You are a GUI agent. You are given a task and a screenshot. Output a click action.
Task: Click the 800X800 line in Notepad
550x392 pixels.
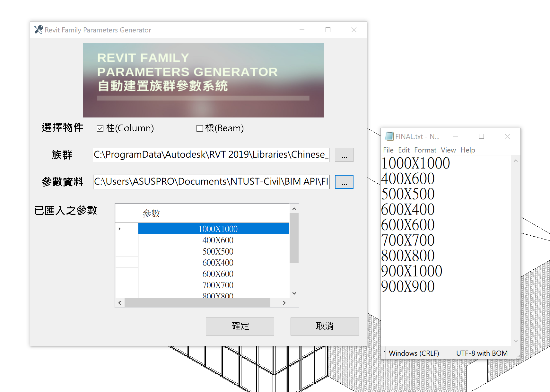pos(408,256)
